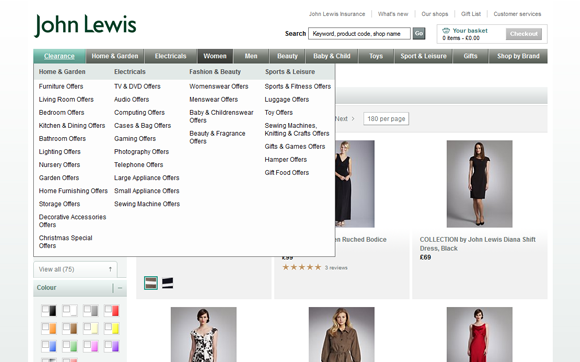Viewport: 580px width, 362px height.
Task: Open the Our shops link
Action: click(x=435, y=14)
